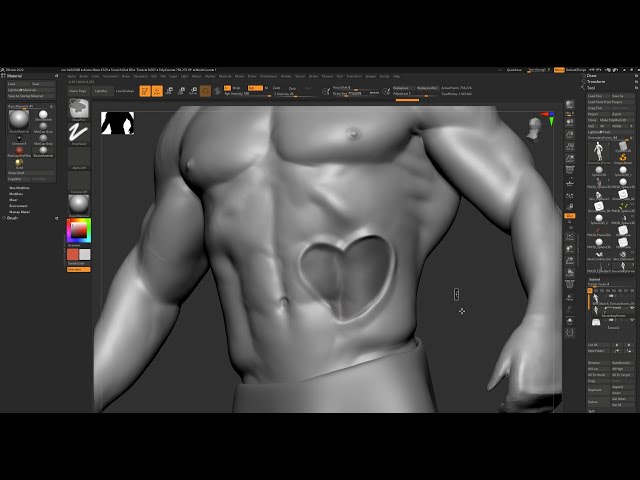Toggle the Floor grid icon on right shelf
This screenshot has height=480, width=640.
(x=569, y=184)
